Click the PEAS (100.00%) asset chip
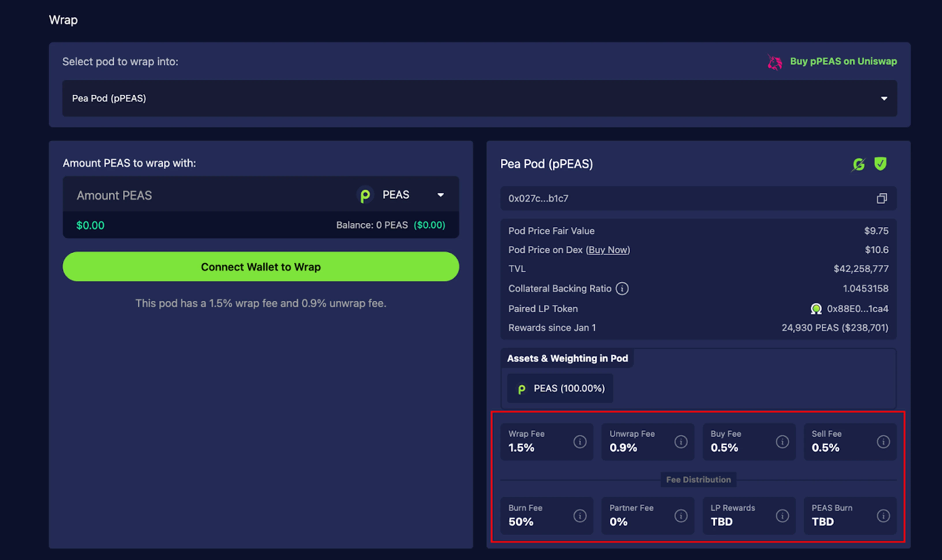Image resolution: width=942 pixels, height=560 pixels. point(560,388)
